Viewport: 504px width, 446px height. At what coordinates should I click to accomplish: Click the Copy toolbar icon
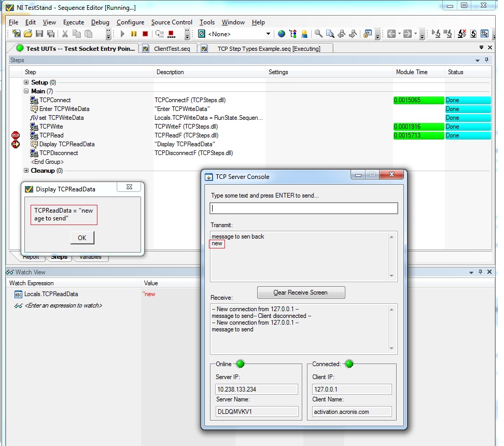[x=77, y=33]
